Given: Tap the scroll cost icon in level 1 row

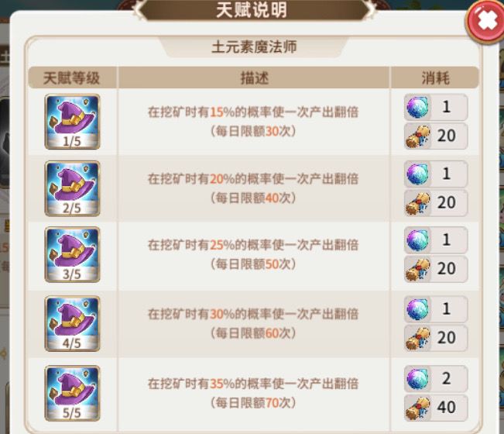Looking at the screenshot, I should tap(417, 136).
